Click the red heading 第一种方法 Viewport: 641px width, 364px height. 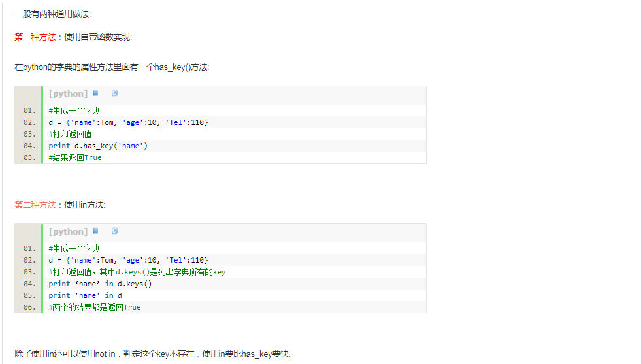tap(35, 37)
